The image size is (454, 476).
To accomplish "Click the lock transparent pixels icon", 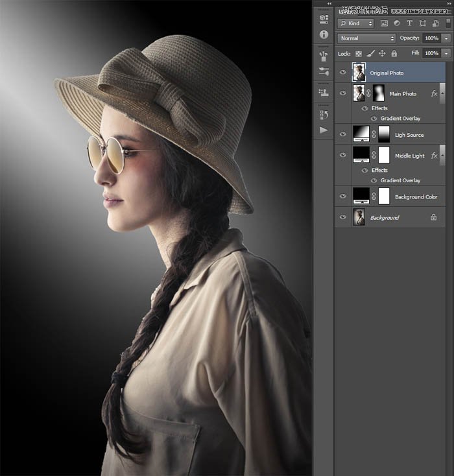I will click(x=359, y=53).
